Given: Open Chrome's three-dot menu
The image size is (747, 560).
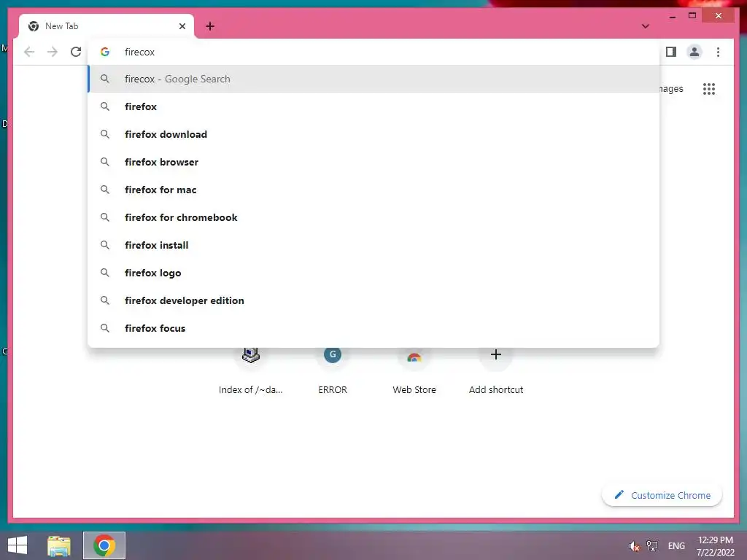Looking at the screenshot, I should [718, 52].
